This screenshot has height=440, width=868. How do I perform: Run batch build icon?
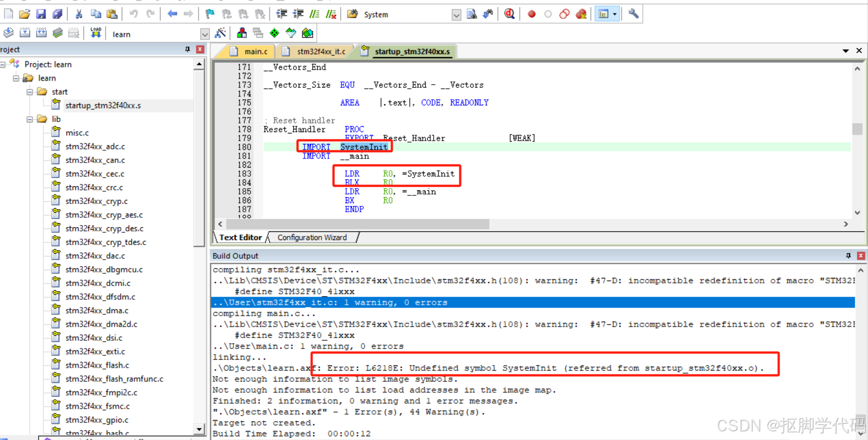coord(57,33)
